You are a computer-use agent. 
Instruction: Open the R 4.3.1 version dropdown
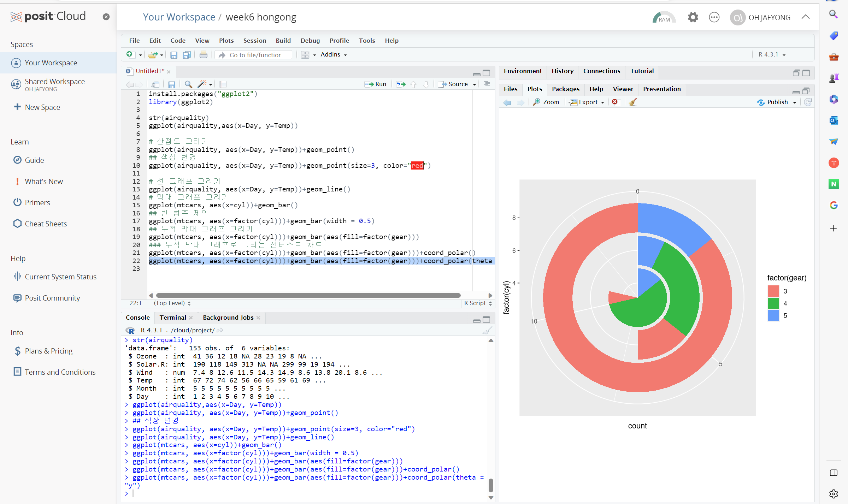(772, 55)
